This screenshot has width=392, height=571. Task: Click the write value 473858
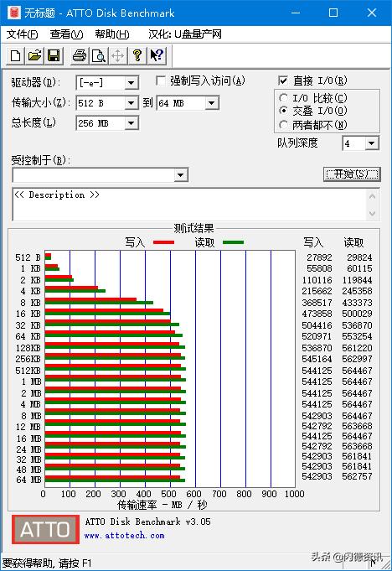pos(317,314)
